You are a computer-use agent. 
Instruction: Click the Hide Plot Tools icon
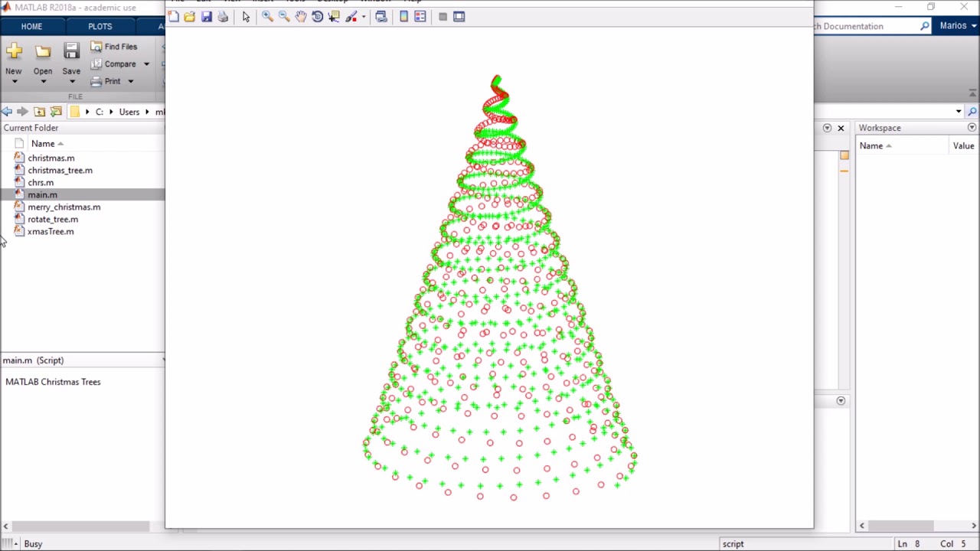443,17
